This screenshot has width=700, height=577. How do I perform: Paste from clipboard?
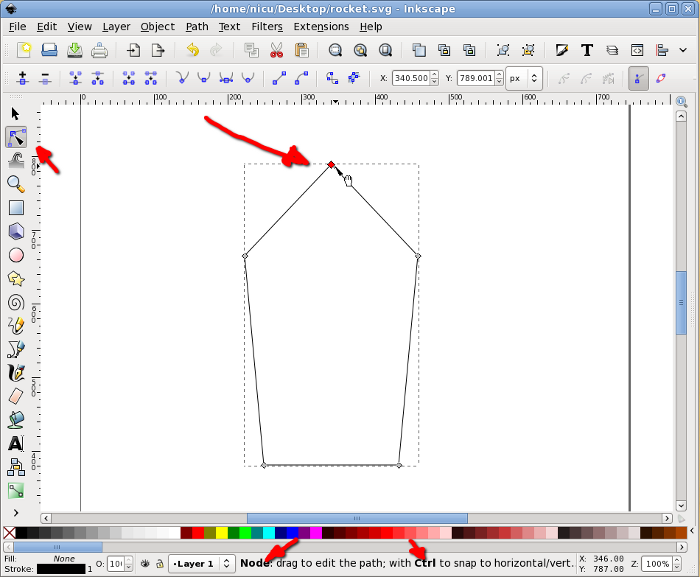point(302,50)
